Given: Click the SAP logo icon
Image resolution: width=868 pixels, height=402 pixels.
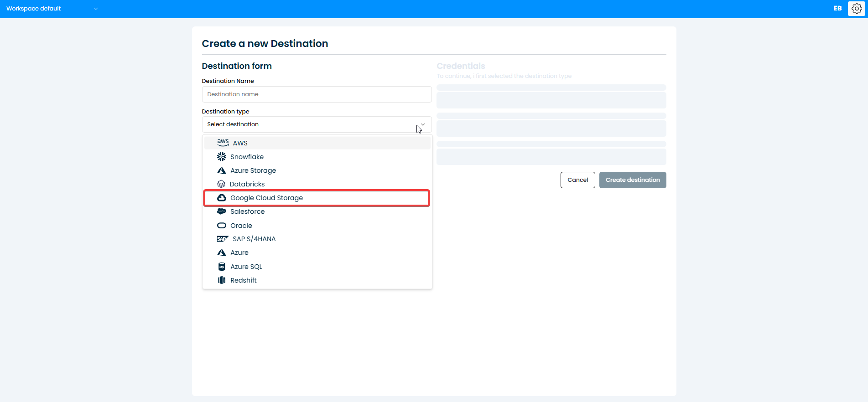Looking at the screenshot, I should (x=223, y=239).
